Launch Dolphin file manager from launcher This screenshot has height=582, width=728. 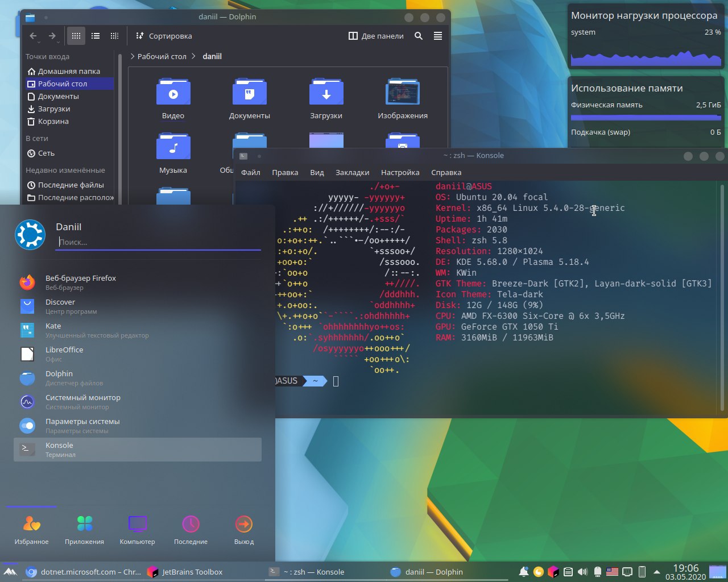tap(138, 378)
